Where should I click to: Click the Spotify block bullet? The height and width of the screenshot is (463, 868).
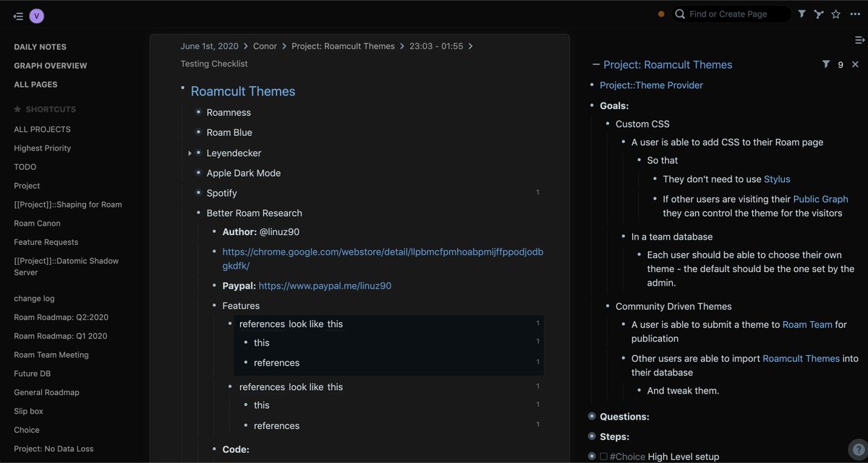tap(199, 193)
